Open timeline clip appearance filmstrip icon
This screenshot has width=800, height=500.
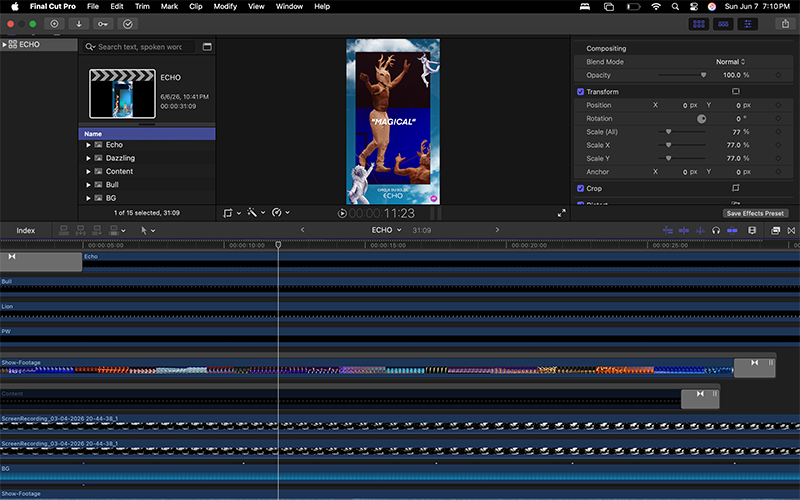pos(752,231)
